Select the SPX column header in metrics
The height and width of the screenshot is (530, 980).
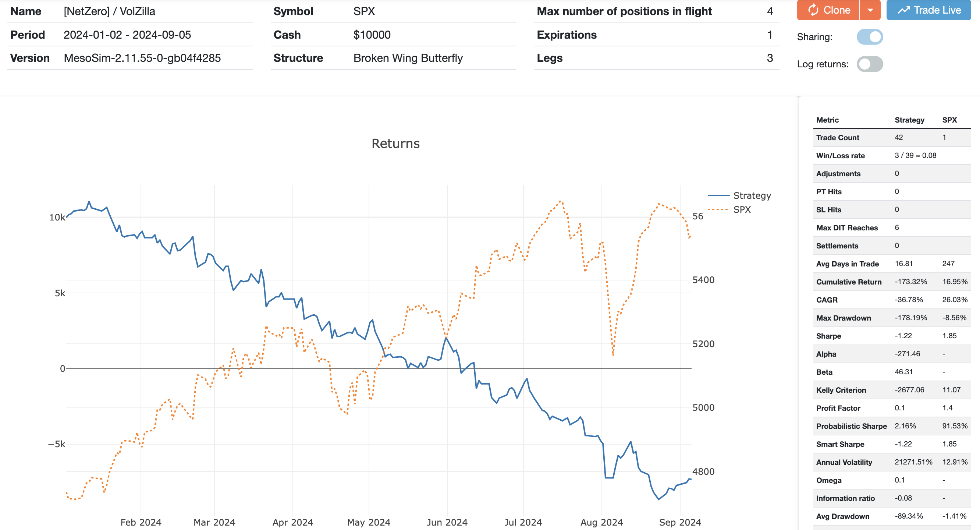[949, 120]
